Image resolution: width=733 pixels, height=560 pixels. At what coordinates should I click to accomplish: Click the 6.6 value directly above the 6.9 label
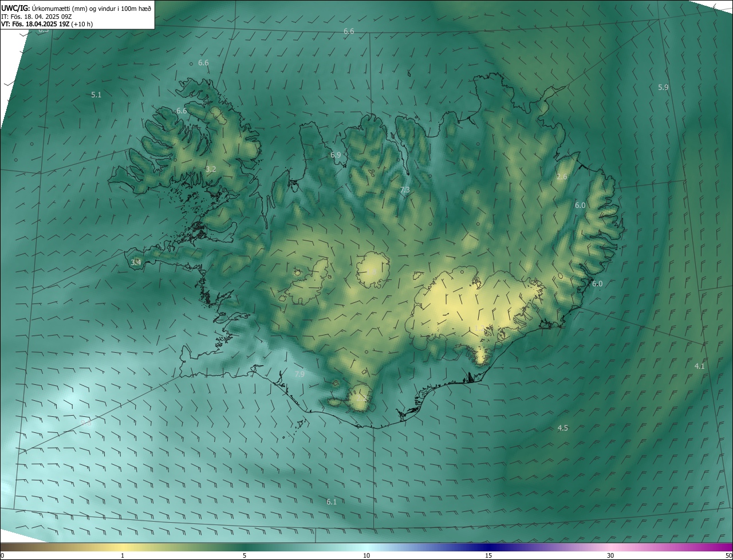click(349, 31)
